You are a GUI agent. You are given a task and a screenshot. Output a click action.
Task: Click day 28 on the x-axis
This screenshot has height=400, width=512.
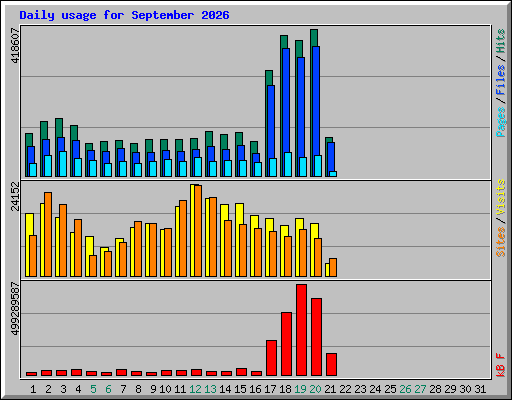(435, 389)
